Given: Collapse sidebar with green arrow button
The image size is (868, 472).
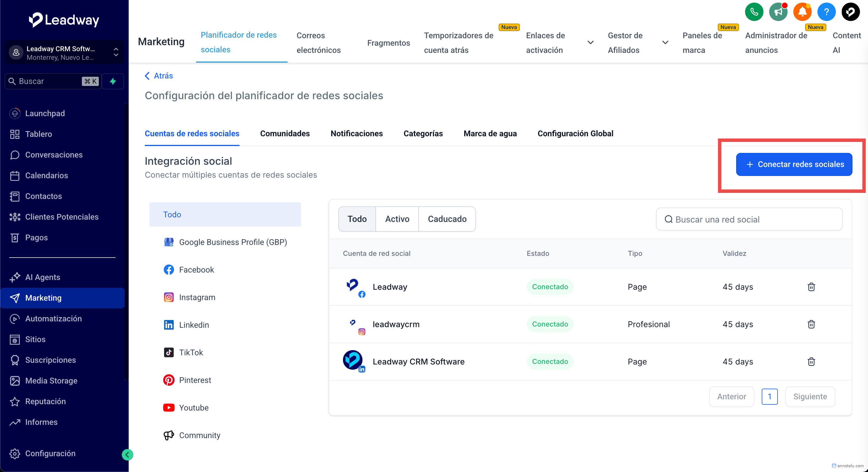Looking at the screenshot, I should pos(127,455).
